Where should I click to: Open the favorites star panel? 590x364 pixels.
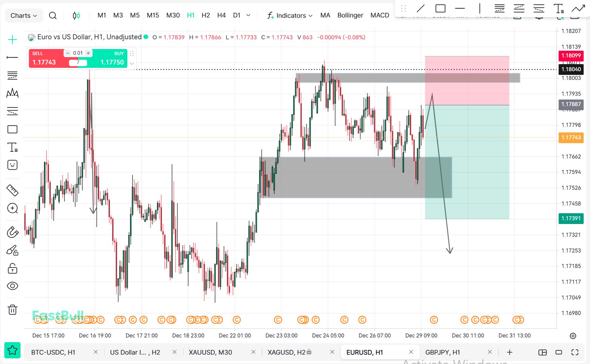coord(12,350)
